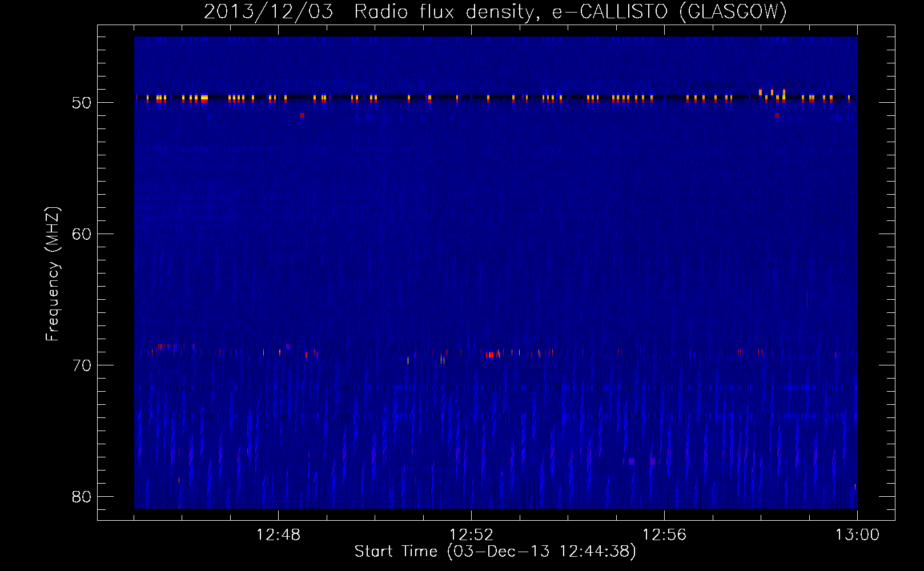Viewport: 924px width, 571px height.
Task: Click the plot title "2013/12/03 Radio flux density, e-CALLISTO (GLASGOW)"
Action: pos(495,11)
